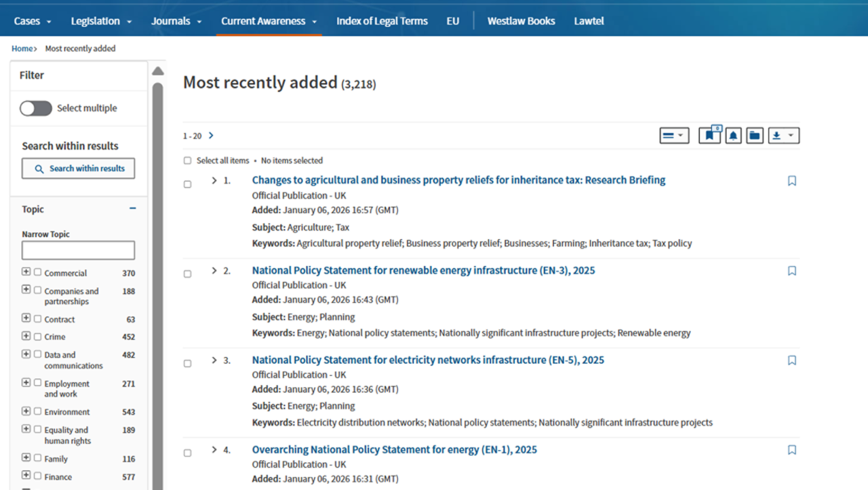Screen dimensions: 868x490
Task: Expand the Commercial topic tree node
Action: click(26, 272)
